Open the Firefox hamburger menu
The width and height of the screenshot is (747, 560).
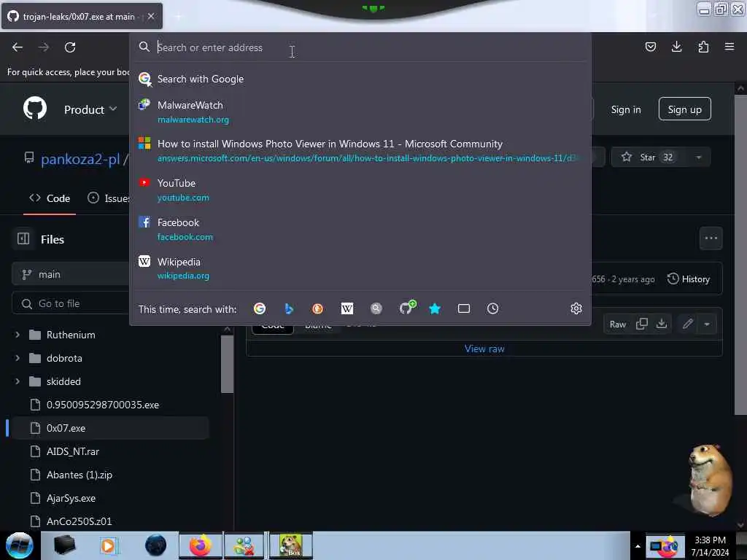click(729, 47)
